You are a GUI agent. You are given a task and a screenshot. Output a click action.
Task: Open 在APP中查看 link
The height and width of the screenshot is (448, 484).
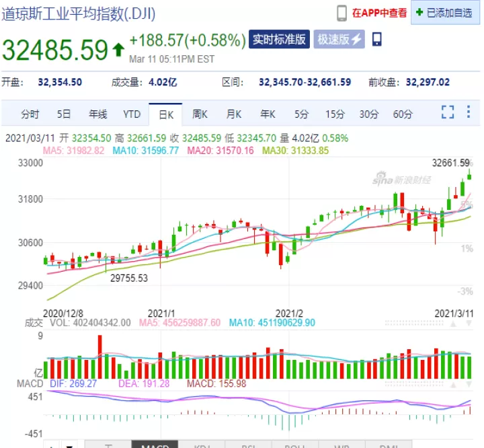pos(379,13)
